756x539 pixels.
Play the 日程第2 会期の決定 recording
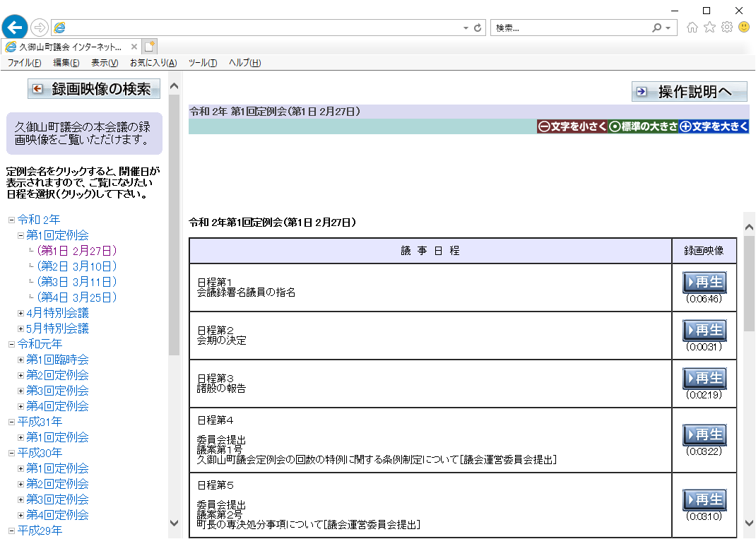coord(704,330)
